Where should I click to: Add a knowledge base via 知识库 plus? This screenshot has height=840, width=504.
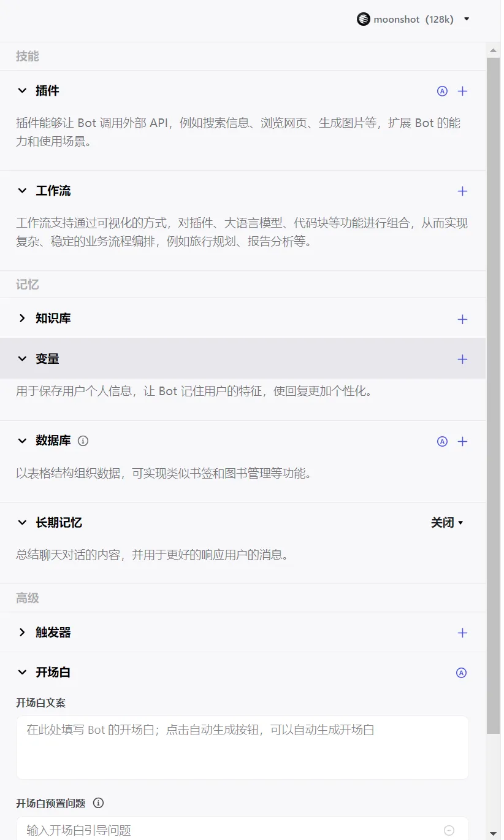click(463, 319)
